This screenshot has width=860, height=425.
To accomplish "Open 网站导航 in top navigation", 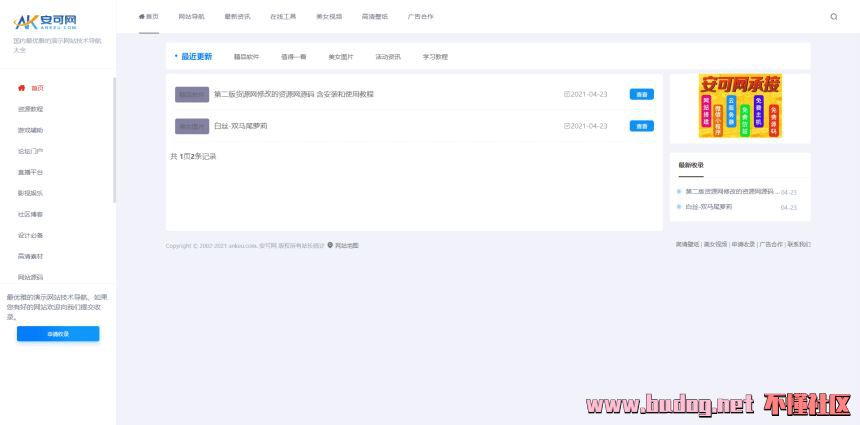I will 191,16.
